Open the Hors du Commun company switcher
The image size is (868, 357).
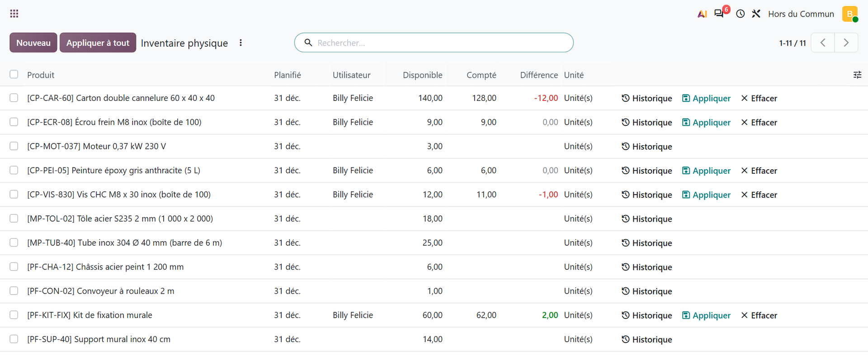pyautogui.click(x=801, y=14)
